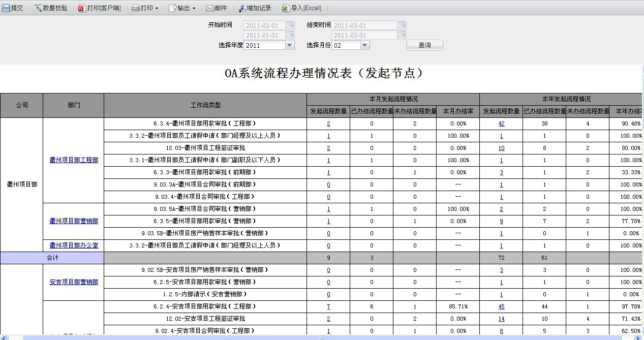Run 数据校验 from the toolbar
The width and height of the screenshot is (644, 340).
point(51,8)
